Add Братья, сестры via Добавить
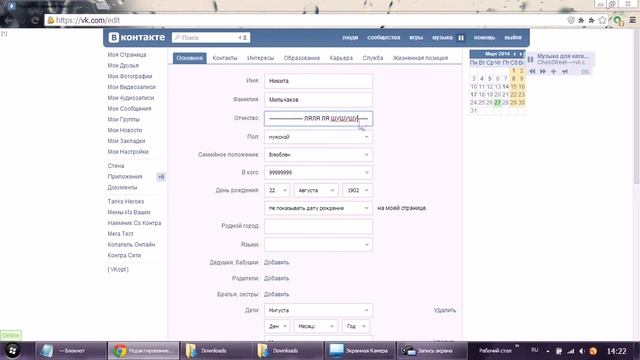The width and height of the screenshot is (640, 360). click(276, 294)
